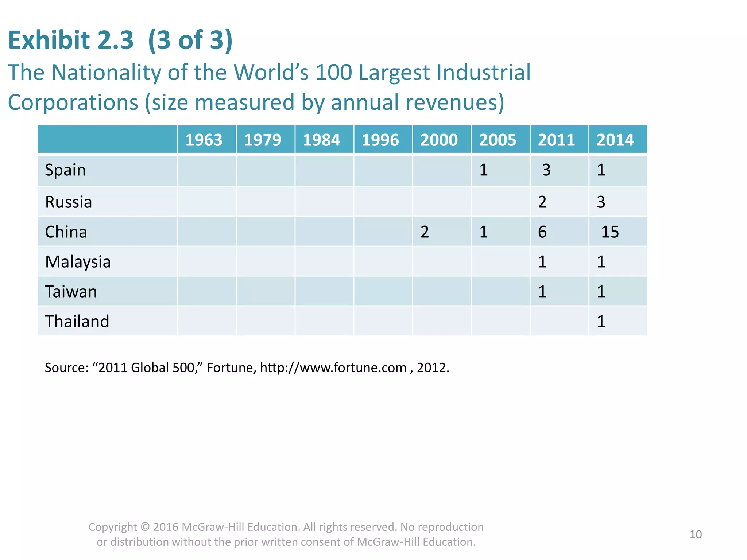Click the slide page number 10
Viewport: 747px width, 560px height.
696,534
